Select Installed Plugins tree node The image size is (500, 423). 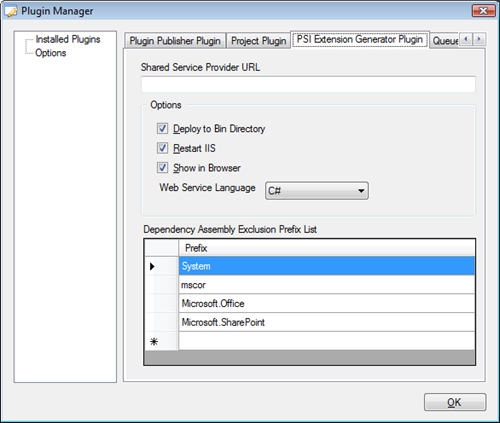(x=68, y=39)
